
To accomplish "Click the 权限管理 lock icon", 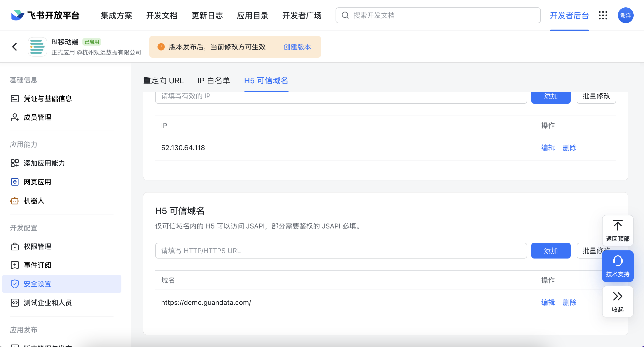I will [15, 246].
